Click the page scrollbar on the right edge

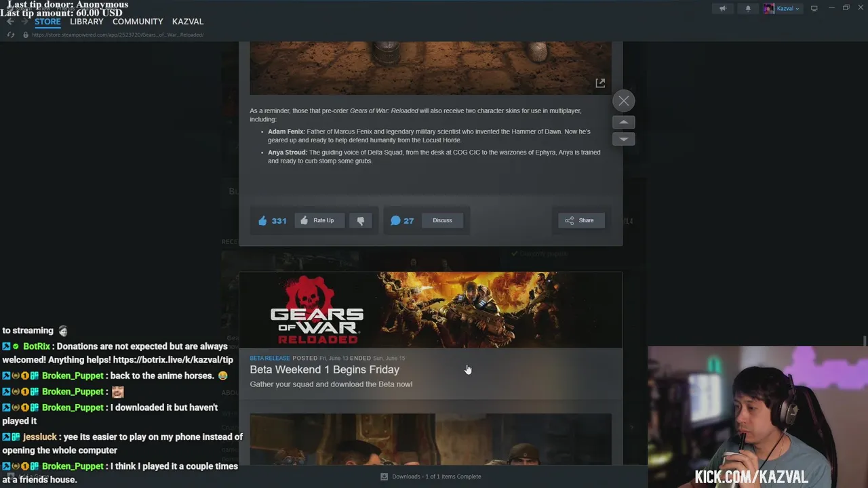(865, 341)
